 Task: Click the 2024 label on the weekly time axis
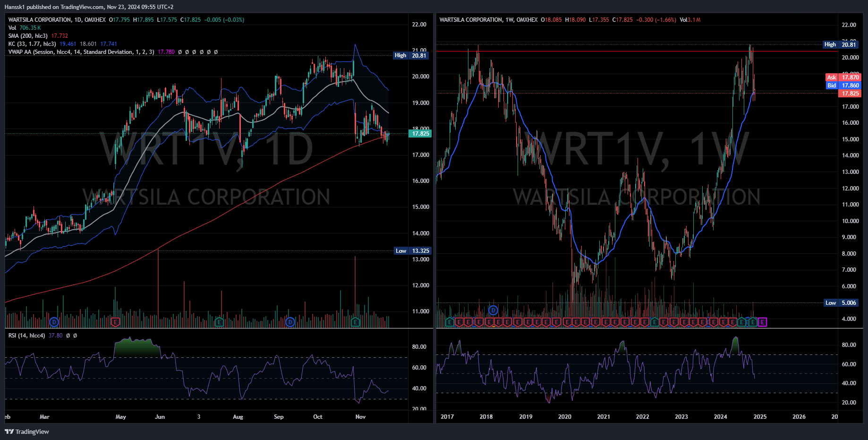[x=720, y=417]
